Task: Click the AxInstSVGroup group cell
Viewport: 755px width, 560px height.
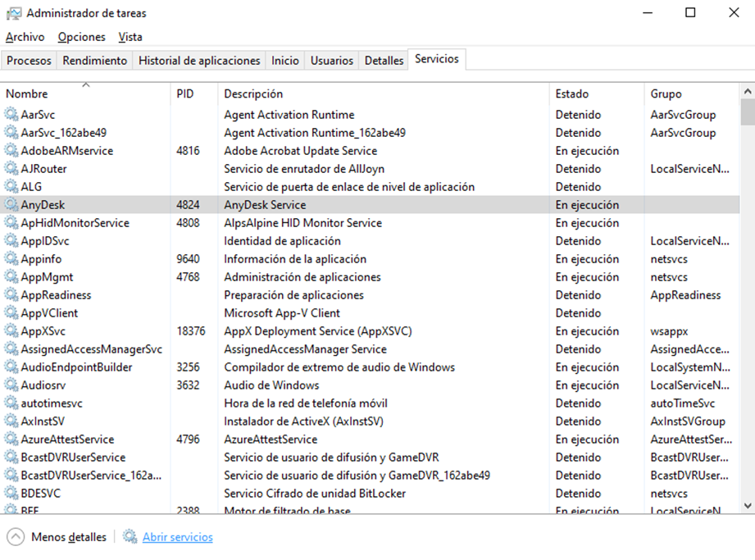Action: point(688,421)
